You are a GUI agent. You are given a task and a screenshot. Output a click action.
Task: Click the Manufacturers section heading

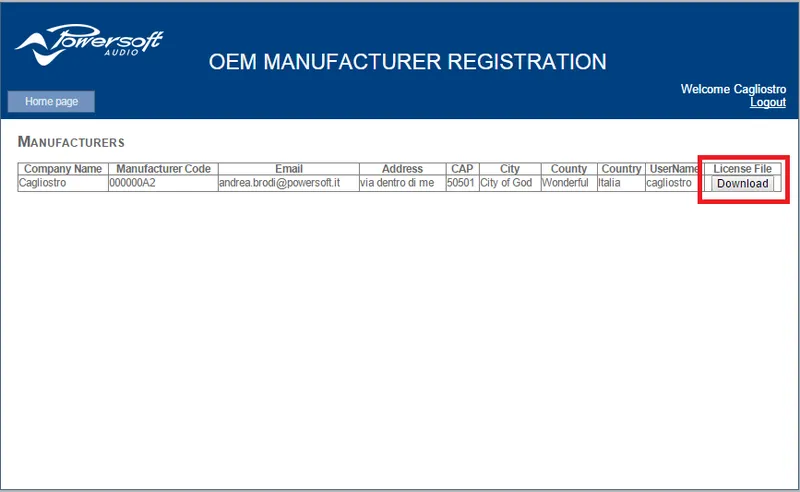71,142
